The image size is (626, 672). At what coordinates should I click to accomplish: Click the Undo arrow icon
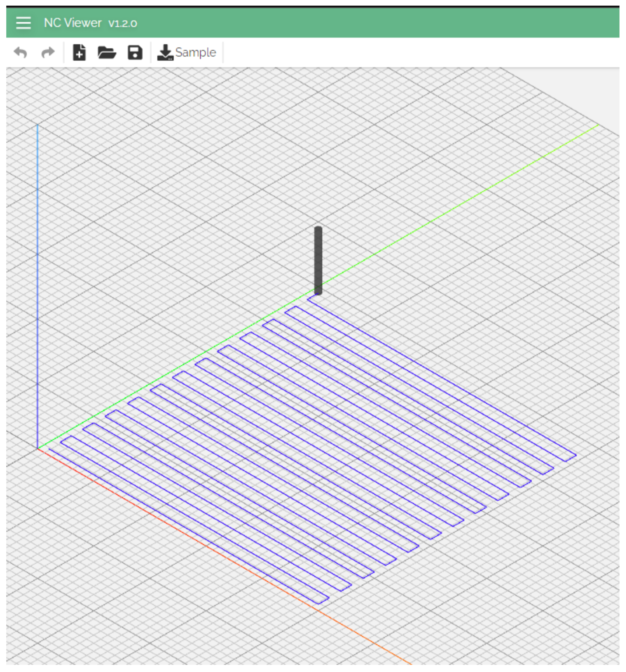click(x=21, y=53)
